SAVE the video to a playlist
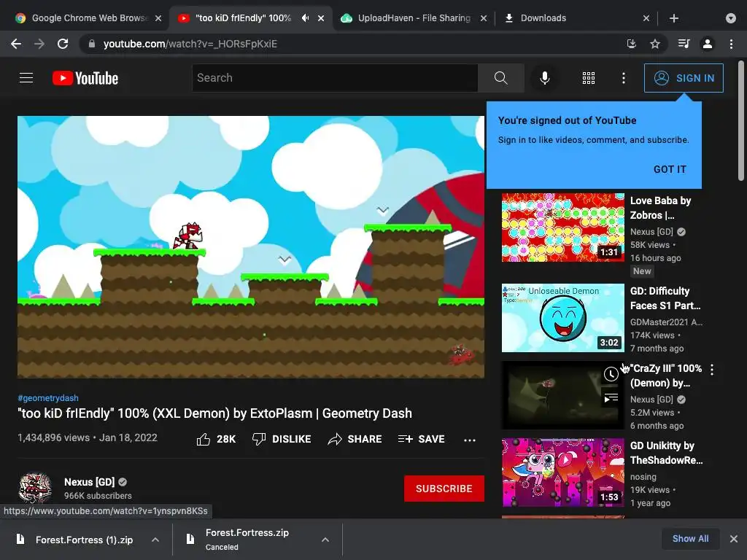The width and height of the screenshot is (747, 560). click(x=421, y=439)
